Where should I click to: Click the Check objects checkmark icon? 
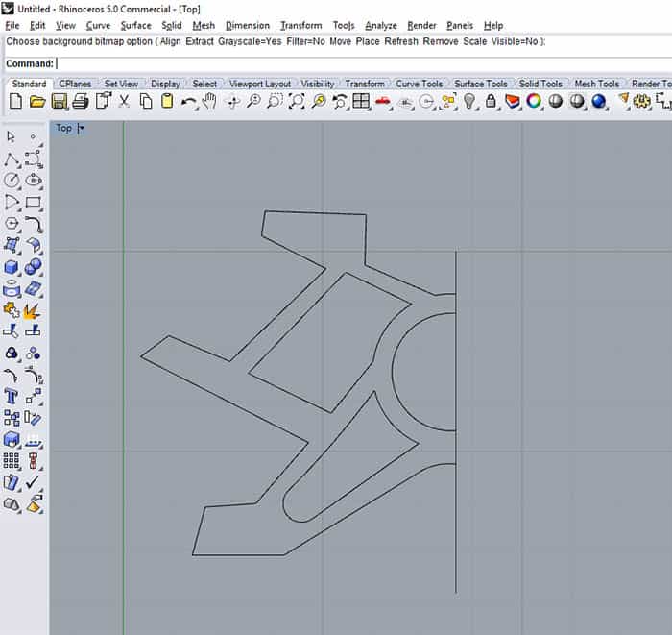point(34,483)
